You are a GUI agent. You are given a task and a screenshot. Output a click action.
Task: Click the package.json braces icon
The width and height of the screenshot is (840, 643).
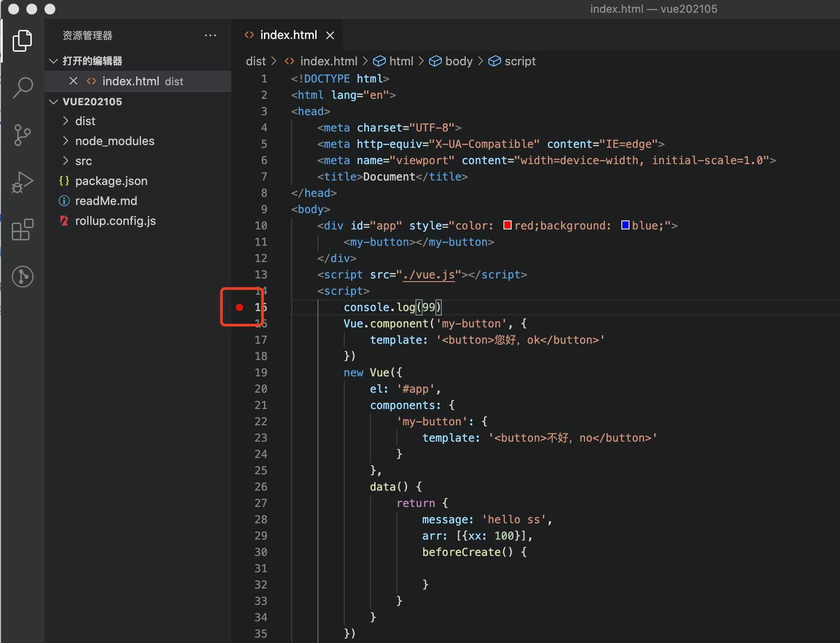(64, 181)
